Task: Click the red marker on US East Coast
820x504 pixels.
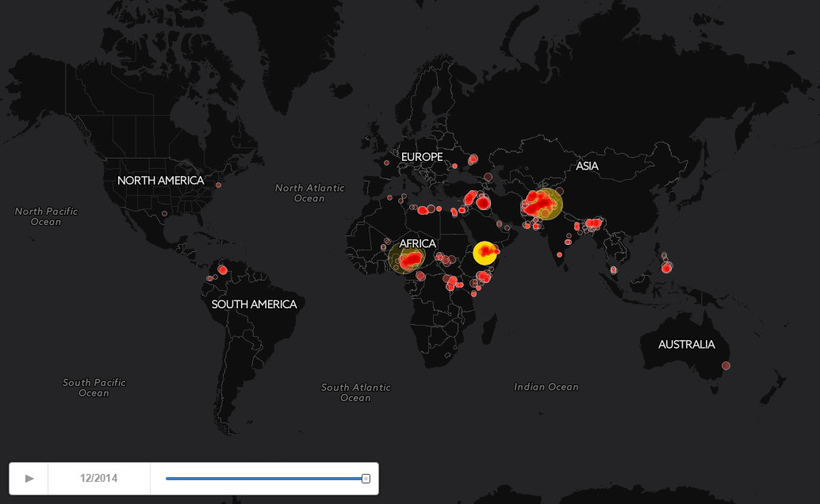Action: tap(219, 185)
